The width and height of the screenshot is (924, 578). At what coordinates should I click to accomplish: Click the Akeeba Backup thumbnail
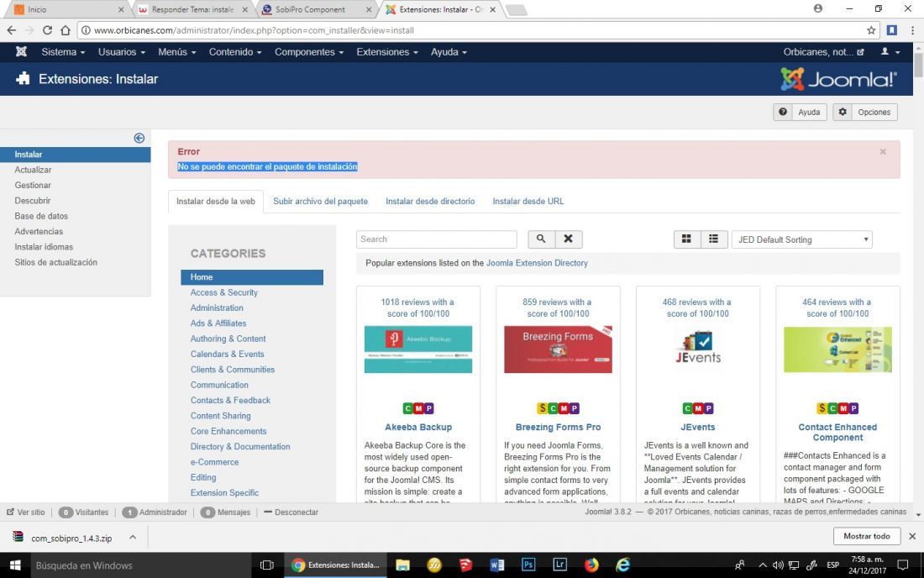click(417, 349)
